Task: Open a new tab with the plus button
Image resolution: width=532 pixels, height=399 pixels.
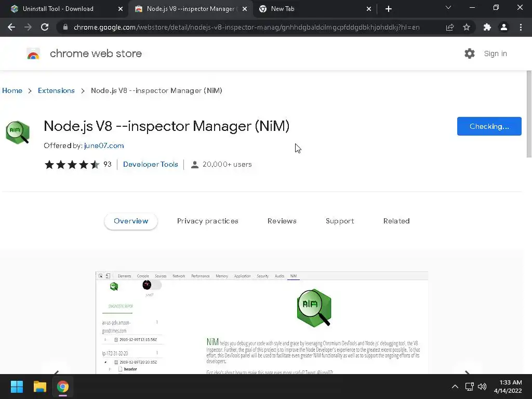Action: click(x=389, y=9)
